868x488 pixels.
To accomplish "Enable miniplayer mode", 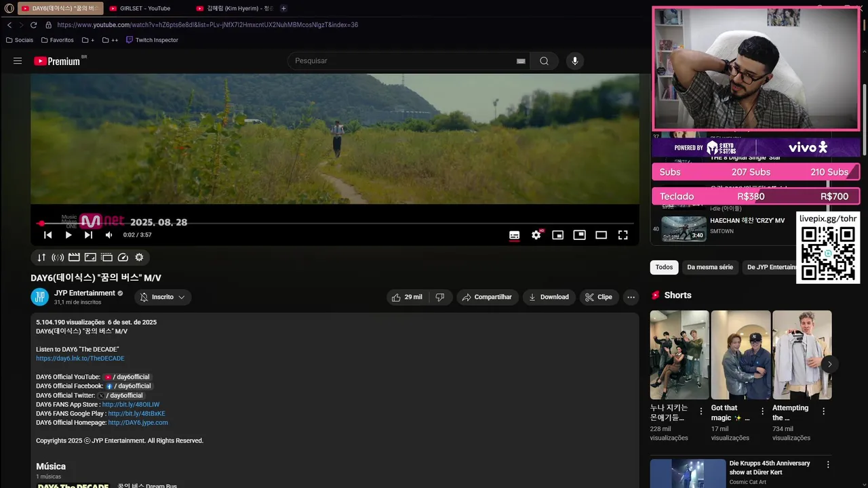I will (557, 235).
